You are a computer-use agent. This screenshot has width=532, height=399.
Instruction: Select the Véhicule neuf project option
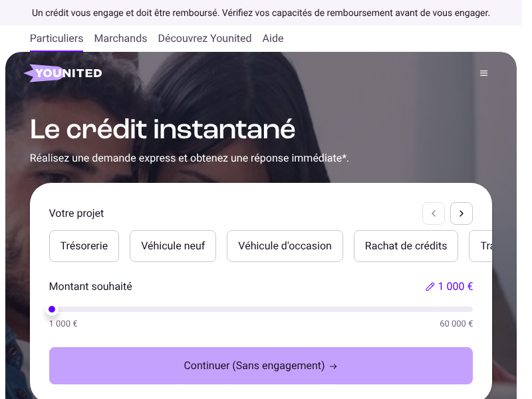pos(173,246)
